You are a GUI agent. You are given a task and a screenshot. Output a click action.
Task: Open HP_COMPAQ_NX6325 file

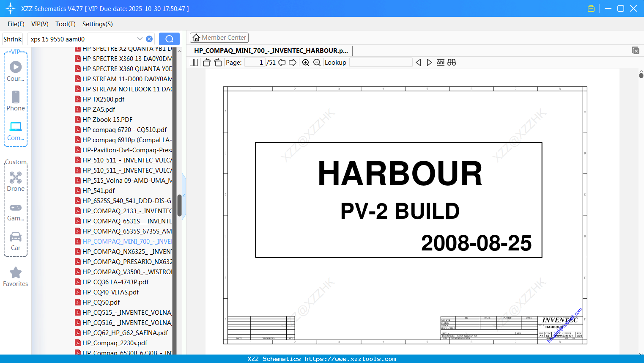pos(123,251)
